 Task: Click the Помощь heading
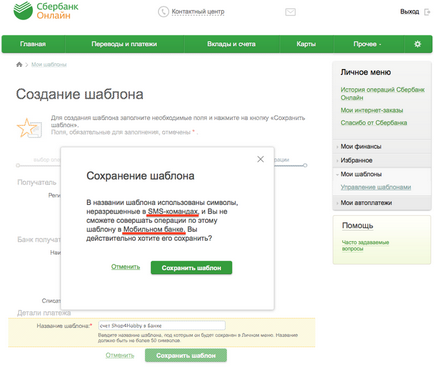tap(358, 226)
